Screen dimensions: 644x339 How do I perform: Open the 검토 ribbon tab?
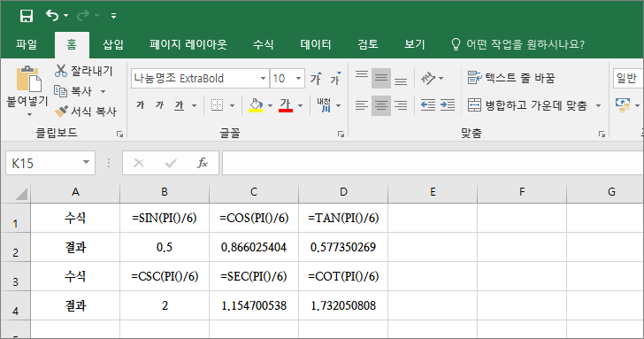[x=368, y=44]
